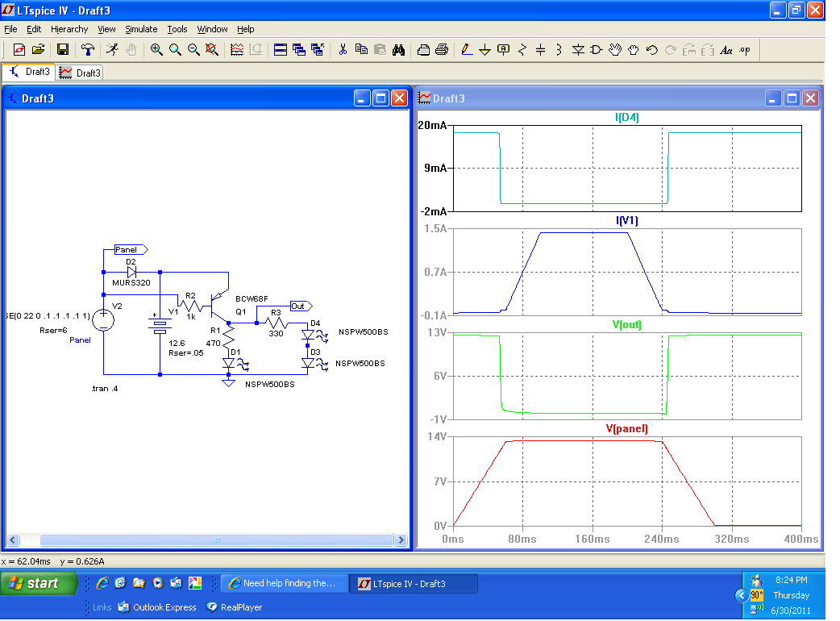Click the MURS320 diode value text
Screen dimensions: 840x621
point(131,282)
